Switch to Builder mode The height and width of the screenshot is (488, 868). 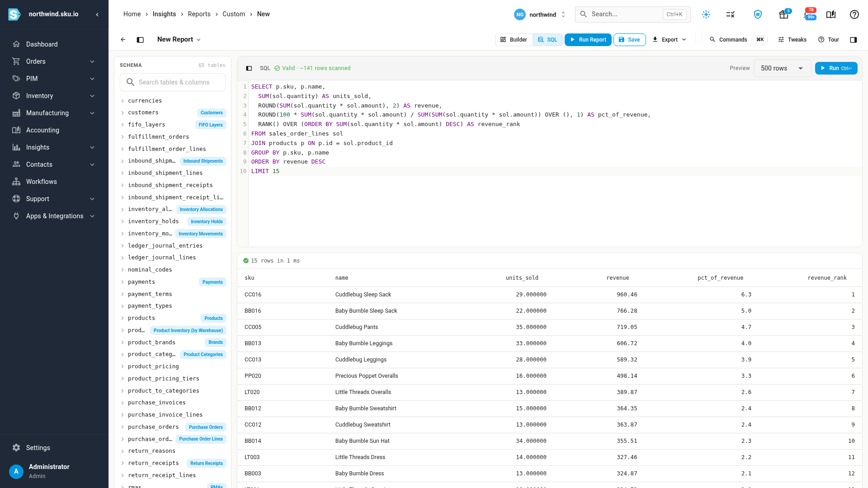(514, 40)
